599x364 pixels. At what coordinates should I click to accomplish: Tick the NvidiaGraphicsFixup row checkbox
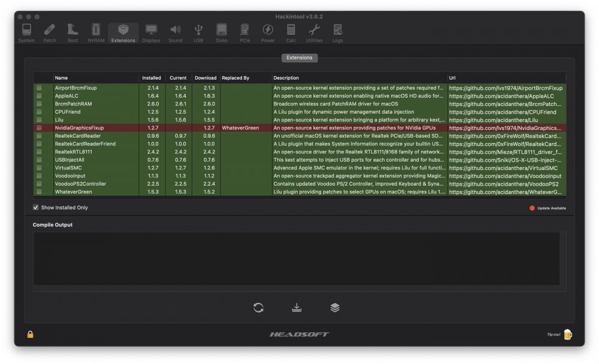pos(39,128)
